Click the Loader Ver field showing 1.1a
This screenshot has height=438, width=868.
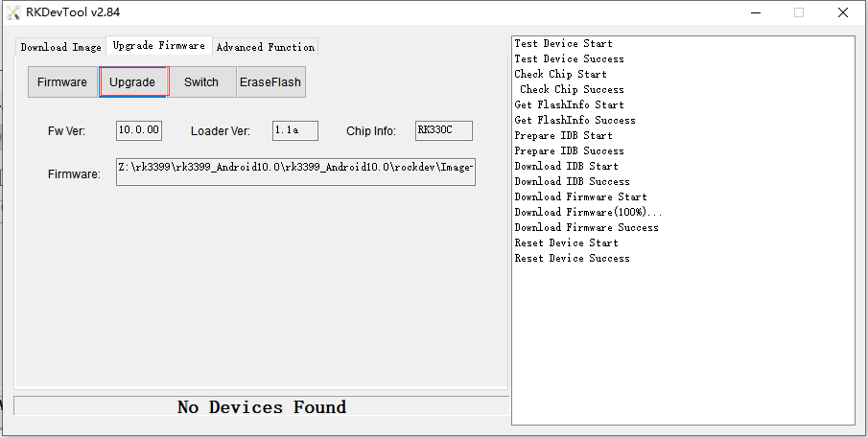295,130
